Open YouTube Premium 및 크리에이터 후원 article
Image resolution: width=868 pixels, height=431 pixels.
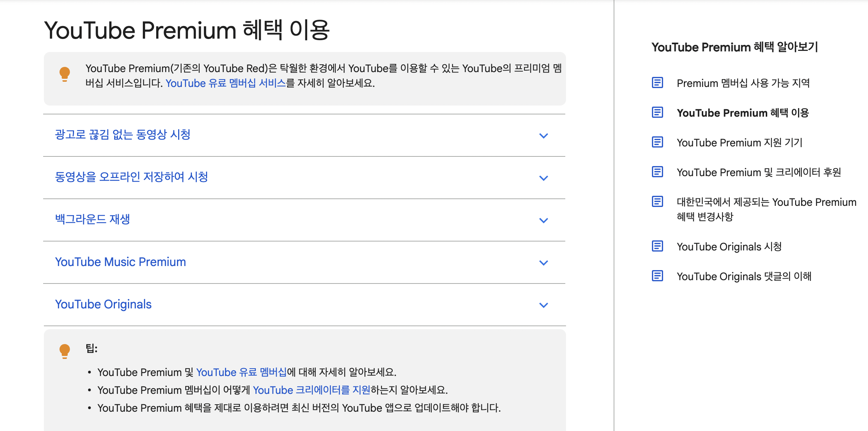[759, 172]
